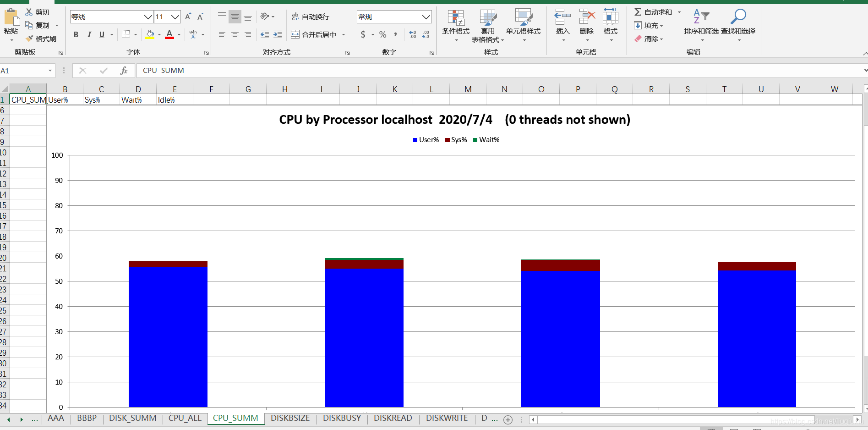The image size is (868, 430).
Task: Open Cell Styles (单元格样式)
Action: tap(524, 25)
